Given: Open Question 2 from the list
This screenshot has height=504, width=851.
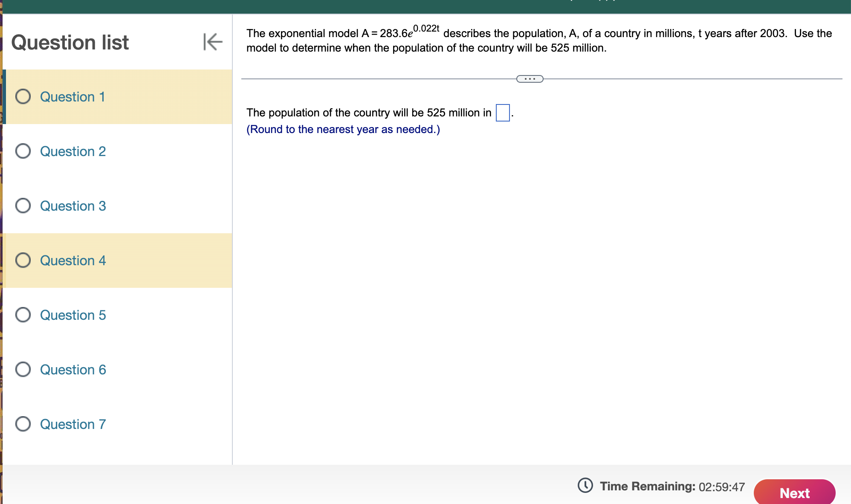Looking at the screenshot, I should (72, 151).
